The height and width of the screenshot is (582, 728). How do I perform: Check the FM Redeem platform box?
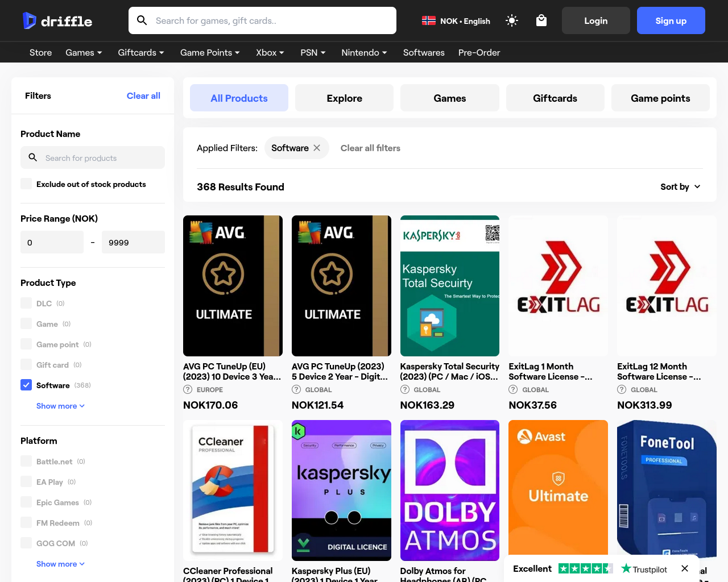point(26,522)
